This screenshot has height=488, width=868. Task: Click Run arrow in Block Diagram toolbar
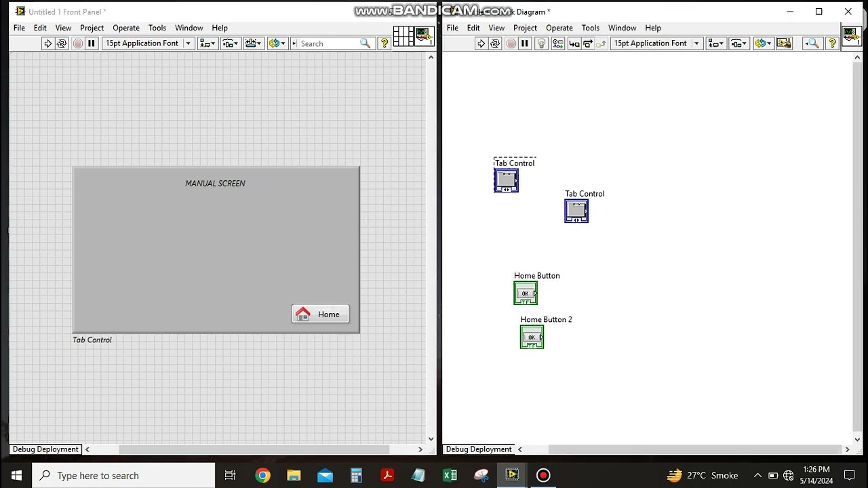point(481,43)
